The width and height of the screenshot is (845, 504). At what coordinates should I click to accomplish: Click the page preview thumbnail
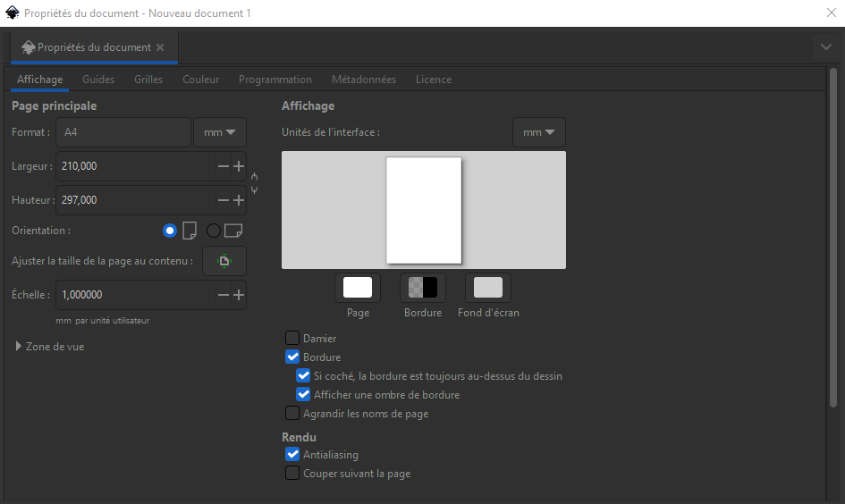(424, 210)
